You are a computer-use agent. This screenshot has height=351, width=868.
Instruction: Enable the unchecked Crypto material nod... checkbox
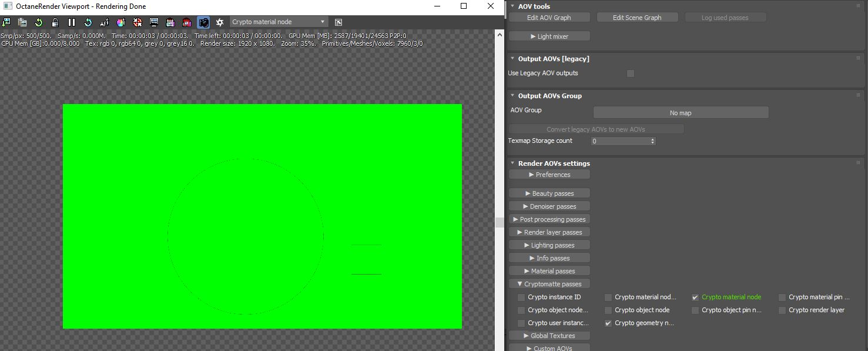pos(608,297)
